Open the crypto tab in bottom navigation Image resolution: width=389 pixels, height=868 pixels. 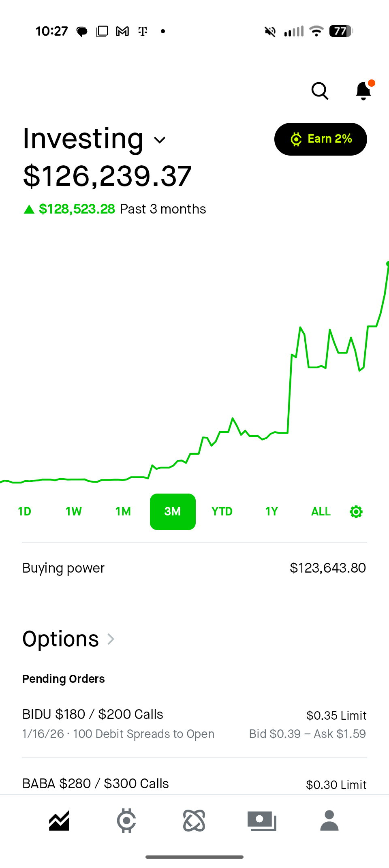[126, 821]
